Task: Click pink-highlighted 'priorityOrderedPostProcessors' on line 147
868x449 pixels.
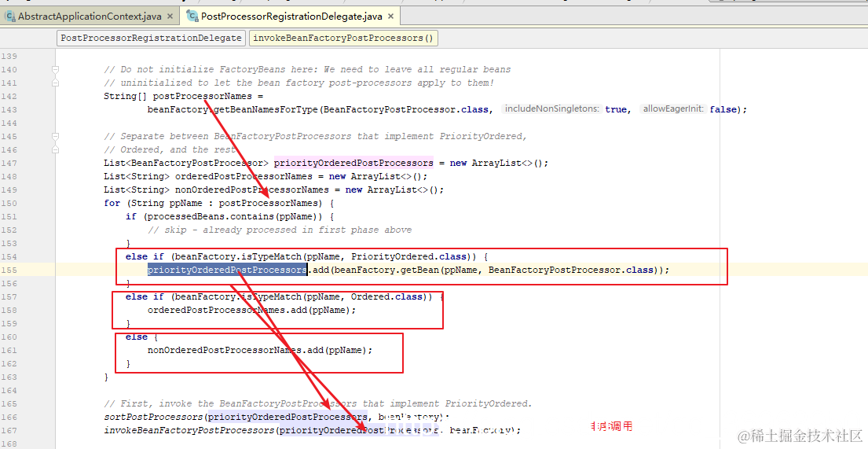Action: click(353, 163)
